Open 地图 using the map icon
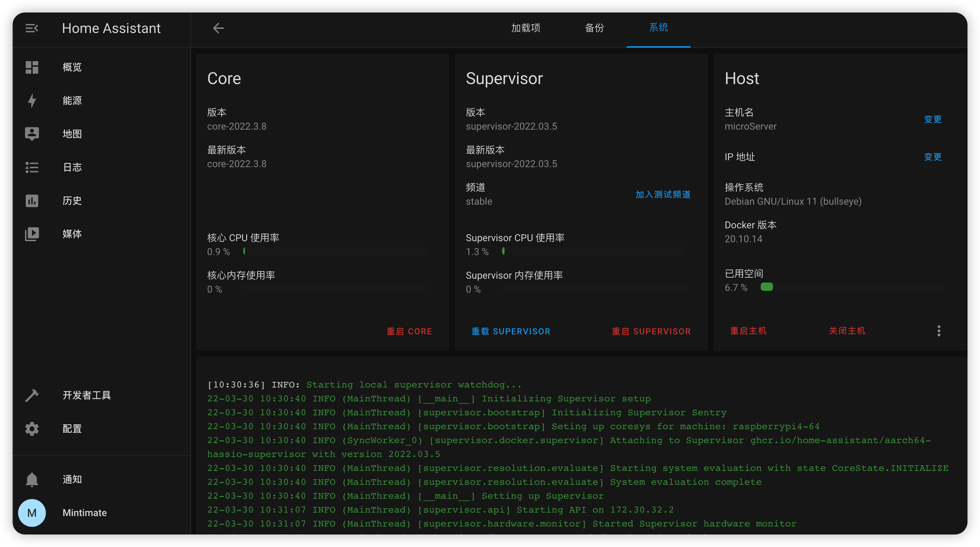Image resolution: width=980 pixels, height=547 pixels. 32,133
